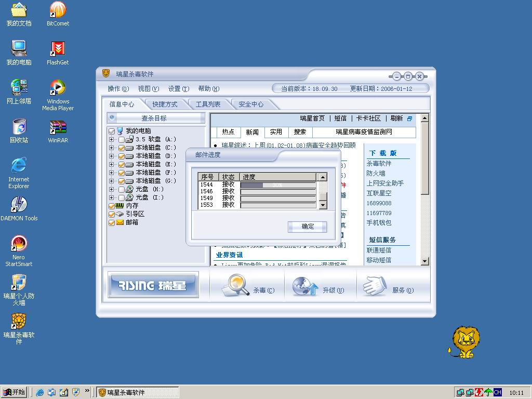
Task: Expand the 本地磁盘 (C:) tree node
Action: point(111,148)
